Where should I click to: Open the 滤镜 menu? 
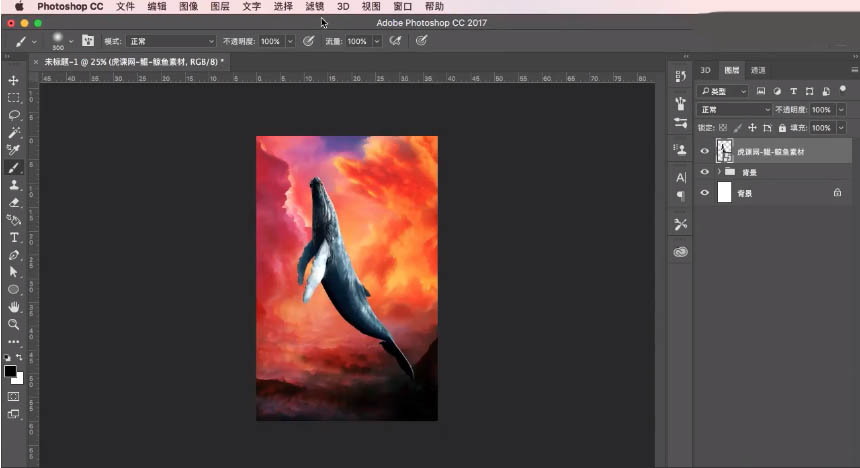[x=314, y=7]
